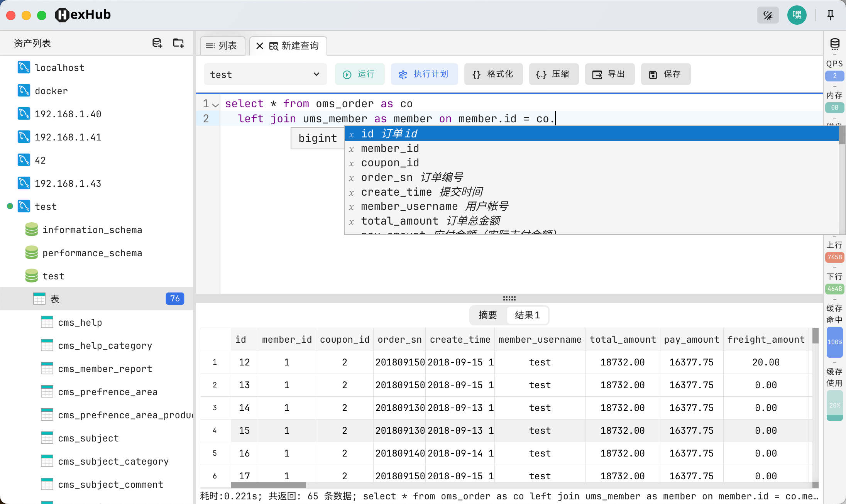Expand the information_schema database node

(93, 230)
